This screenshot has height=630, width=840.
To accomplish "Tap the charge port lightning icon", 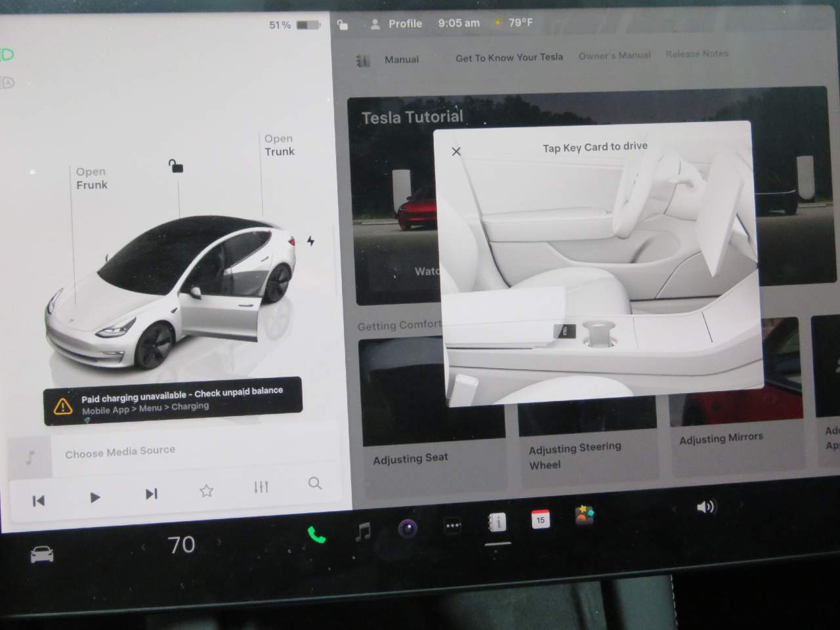I will (x=311, y=241).
